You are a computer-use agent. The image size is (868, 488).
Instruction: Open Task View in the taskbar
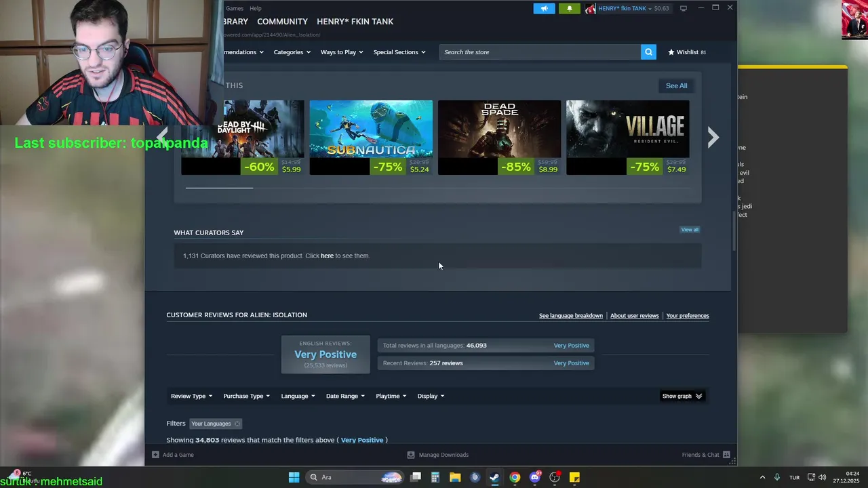coord(416,477)
